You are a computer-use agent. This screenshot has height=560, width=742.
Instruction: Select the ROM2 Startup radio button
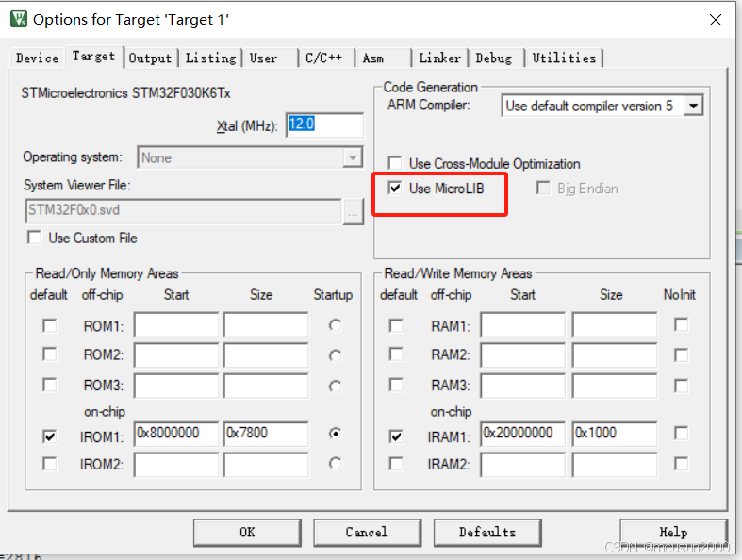point(335,355)
